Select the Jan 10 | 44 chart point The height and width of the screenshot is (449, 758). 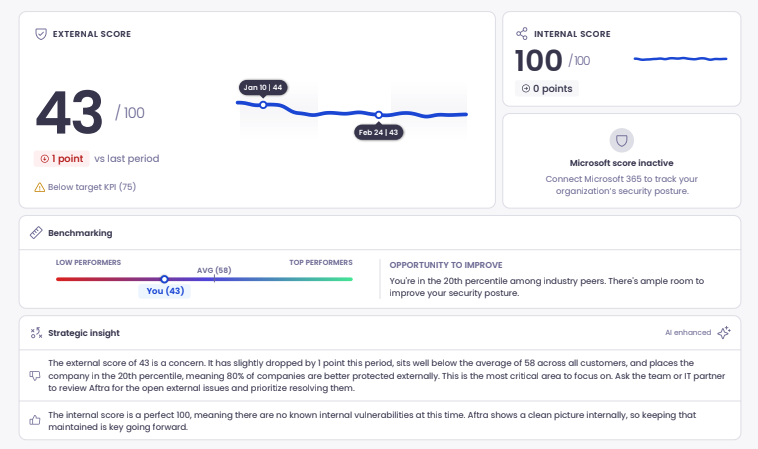click(263, 104)
